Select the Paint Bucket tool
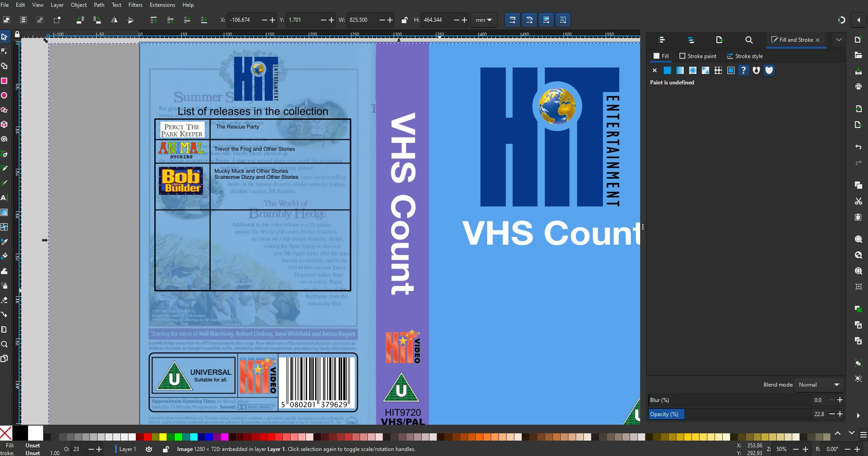This screenshot has width=868, height=456. point(4,256)
